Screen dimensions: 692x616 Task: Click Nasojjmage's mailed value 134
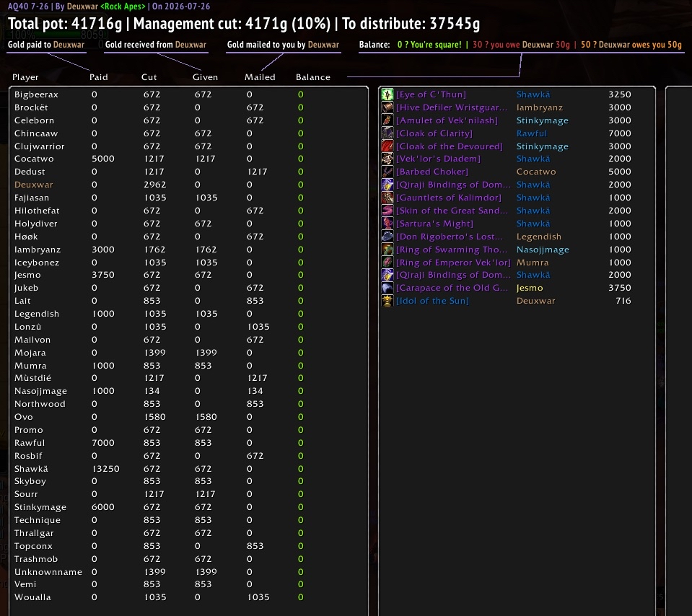click(255, 391)
